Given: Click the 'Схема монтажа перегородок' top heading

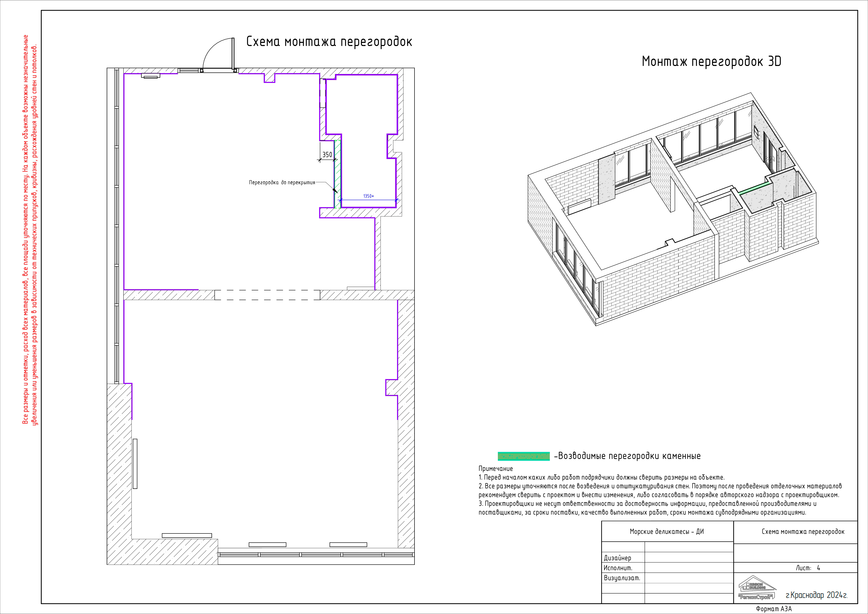Looking at the screenshot, I should (329, 42).
